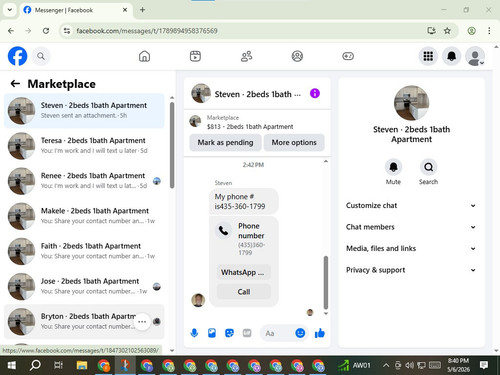Search in conversation with magnifier icon
500x375 pixels.
pos(428,167)
